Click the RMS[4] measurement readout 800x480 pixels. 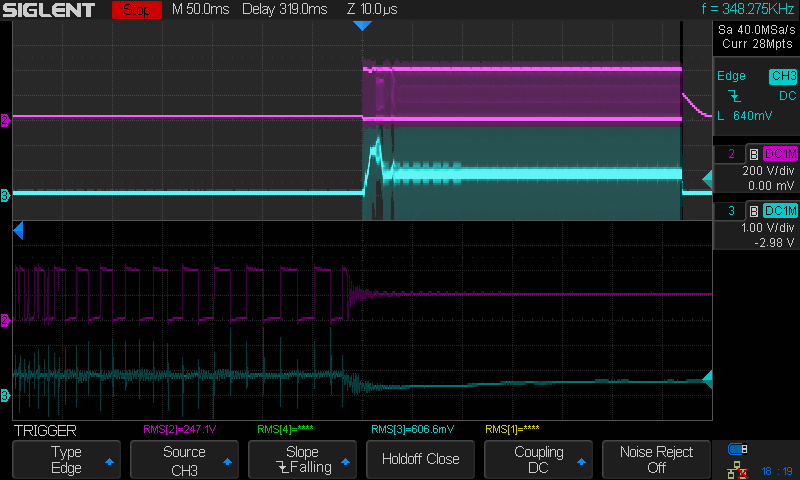[x=285, y=430]
